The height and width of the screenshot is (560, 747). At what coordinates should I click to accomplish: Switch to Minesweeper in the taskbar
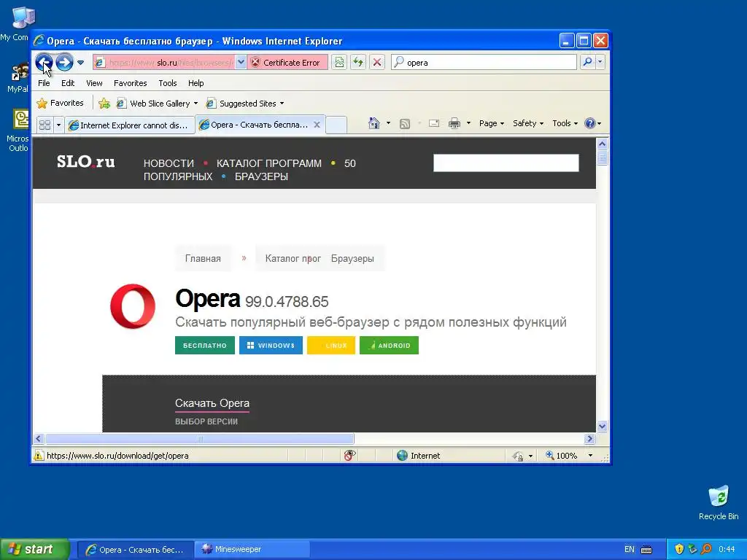(252, 550)
